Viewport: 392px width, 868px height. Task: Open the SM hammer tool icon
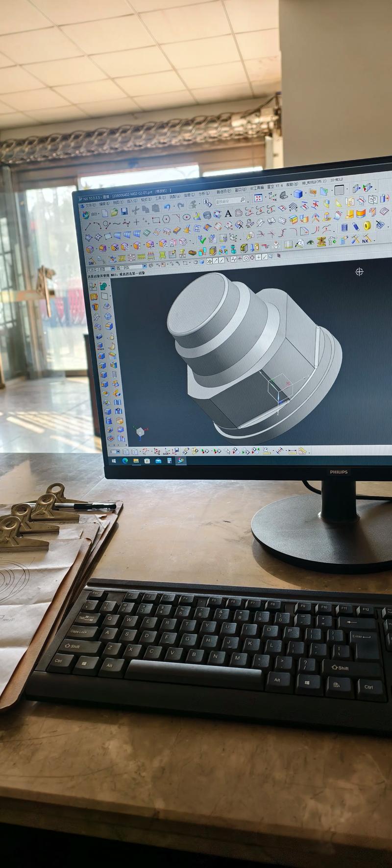91,262
